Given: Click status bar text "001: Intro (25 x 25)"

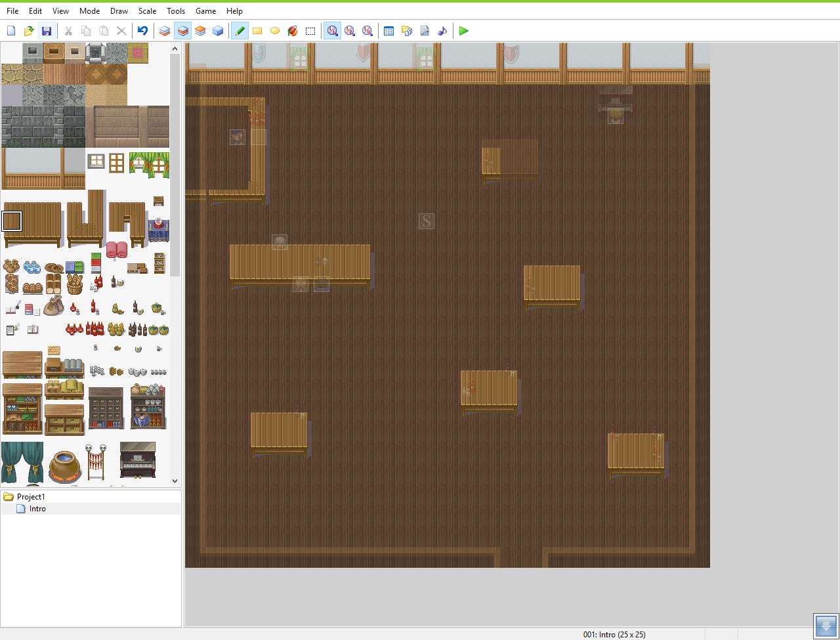Looking at the screenshot, I should [x=614, y=634].
